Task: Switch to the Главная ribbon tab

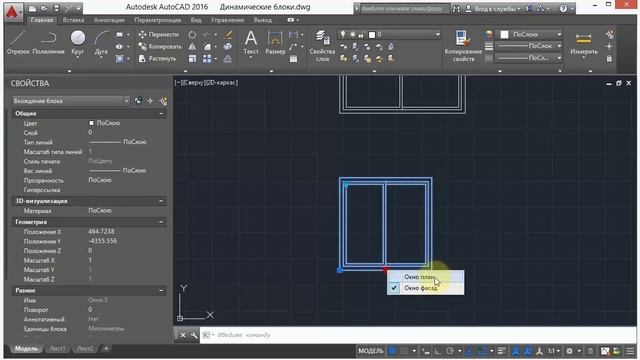Action: [42, 20]
